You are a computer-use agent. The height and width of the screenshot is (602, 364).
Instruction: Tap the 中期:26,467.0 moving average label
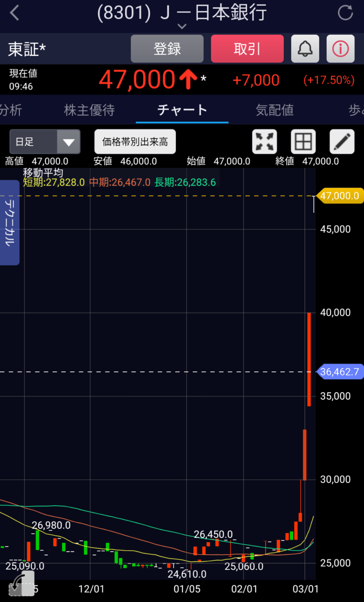click(120, 183)
